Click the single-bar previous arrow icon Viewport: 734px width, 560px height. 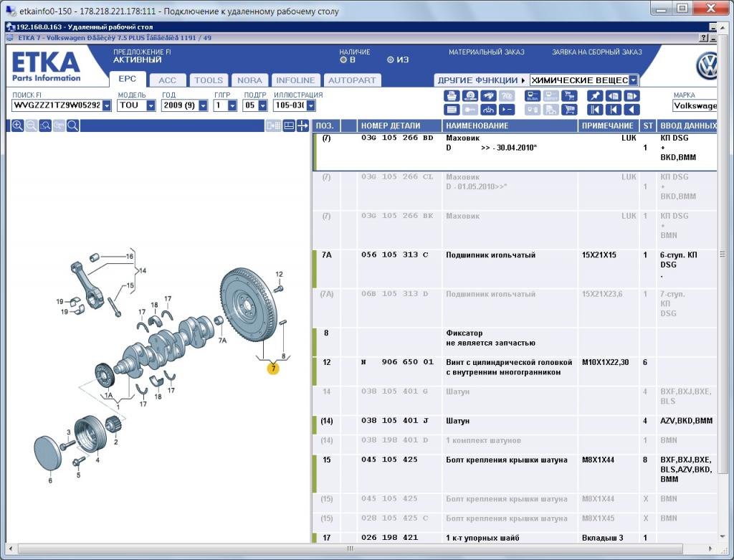click(x=614, y=110)
